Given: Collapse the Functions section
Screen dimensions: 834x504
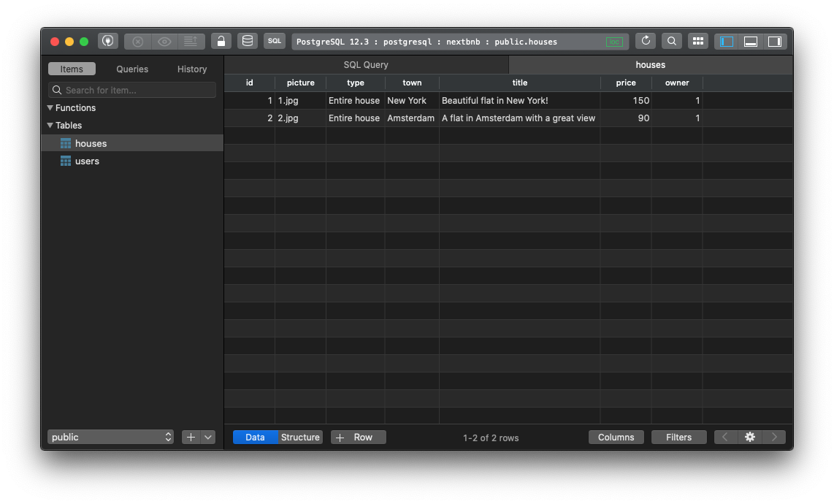Looking at the screenshot, I should pyautogui.click(x=50, y=108).
